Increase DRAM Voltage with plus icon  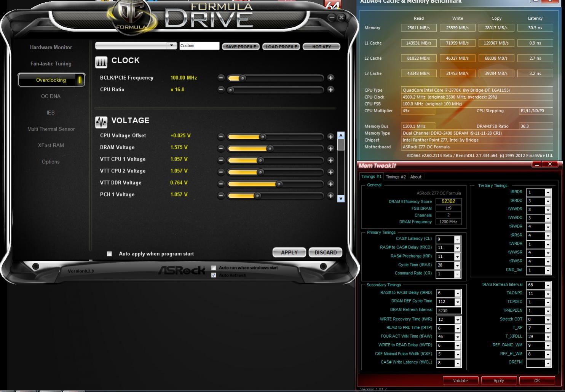point(330,148)
